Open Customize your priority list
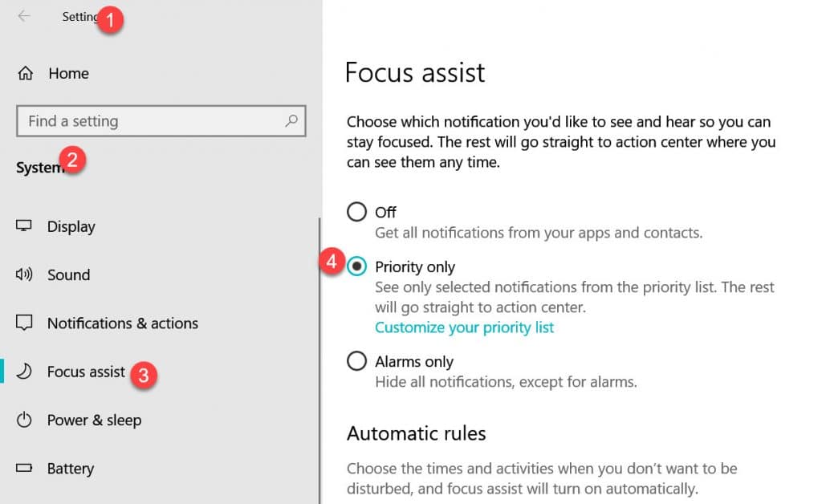 464,327
